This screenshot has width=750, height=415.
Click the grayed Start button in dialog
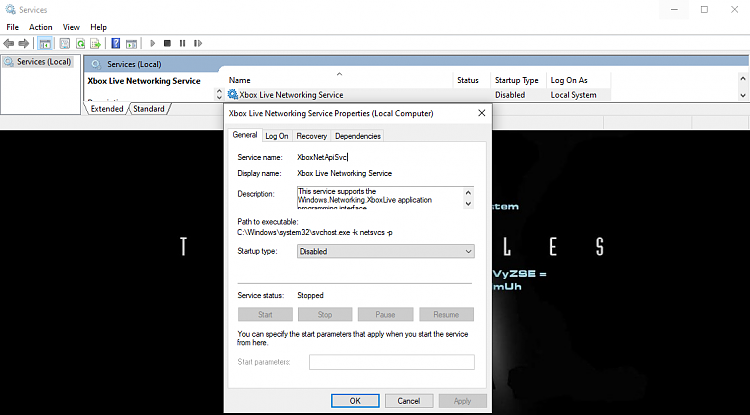(265, 315)
